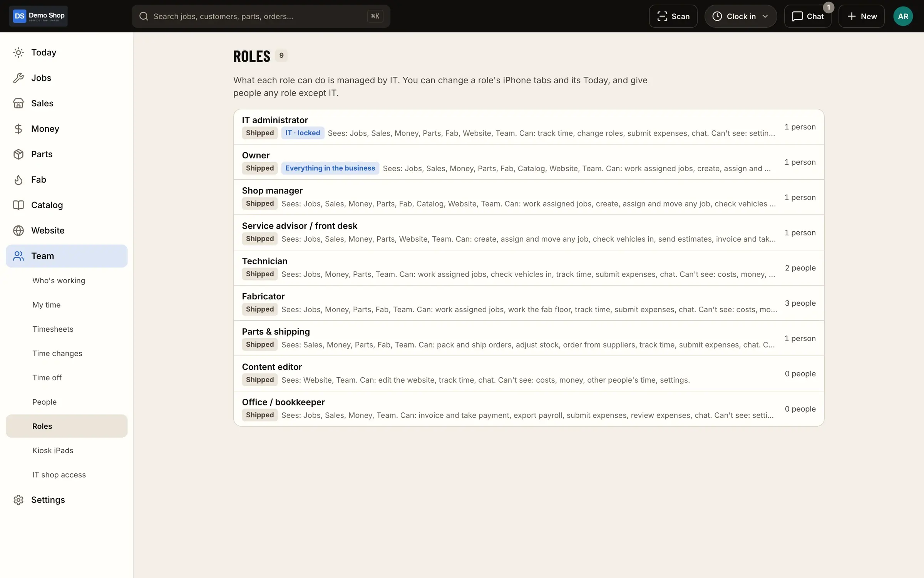Click the Scan barcode icon
The height and width of the screenshot is (578, 924).
tap(662, 16)
